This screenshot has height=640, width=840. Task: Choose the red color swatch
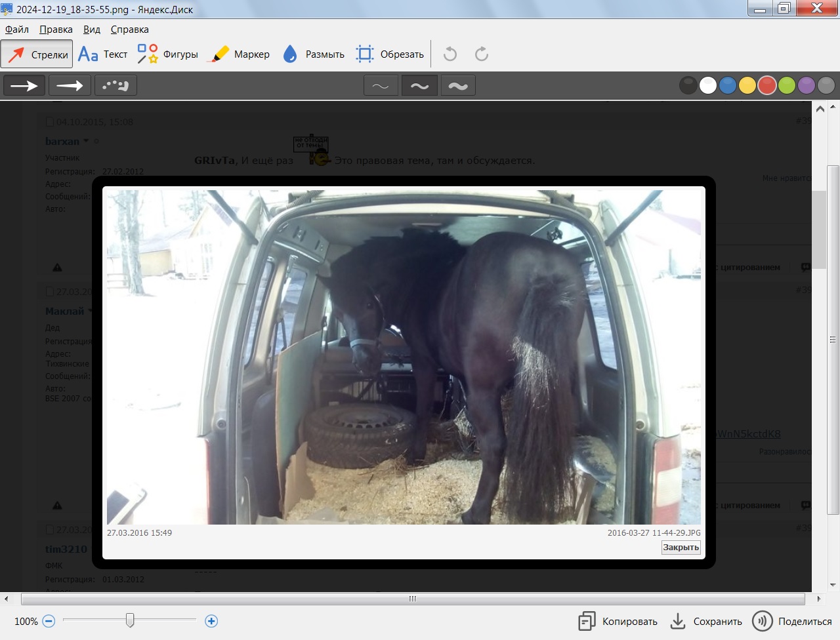(767, 85)
